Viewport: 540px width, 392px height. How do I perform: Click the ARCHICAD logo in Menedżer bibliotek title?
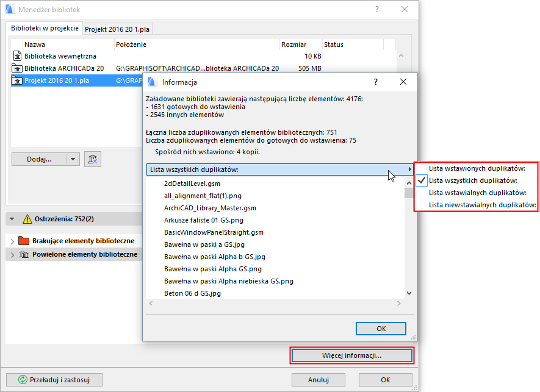[10, 9]
